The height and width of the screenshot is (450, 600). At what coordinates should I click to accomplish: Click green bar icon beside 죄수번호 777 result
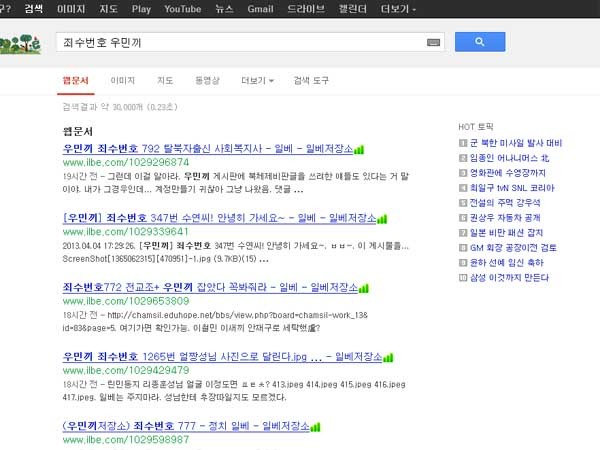[315, 427]
